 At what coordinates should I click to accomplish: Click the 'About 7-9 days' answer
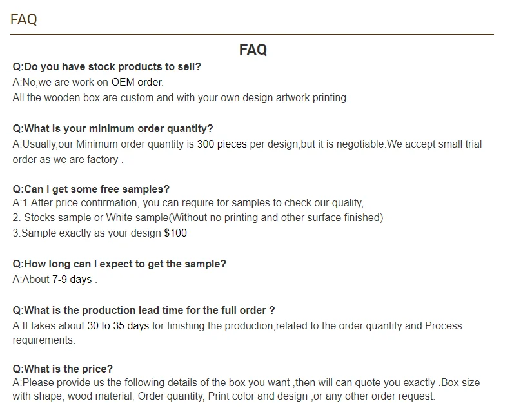pyautogui.click(x=53, y=279)
